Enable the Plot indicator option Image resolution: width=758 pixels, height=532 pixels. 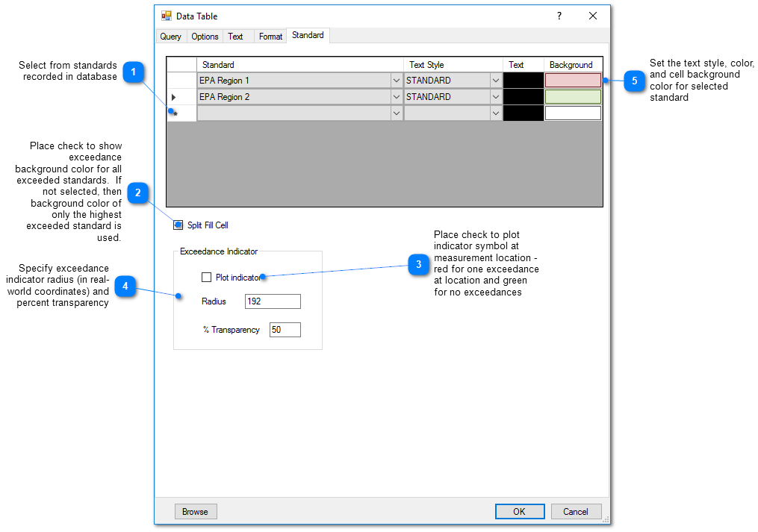pos(206,277)
